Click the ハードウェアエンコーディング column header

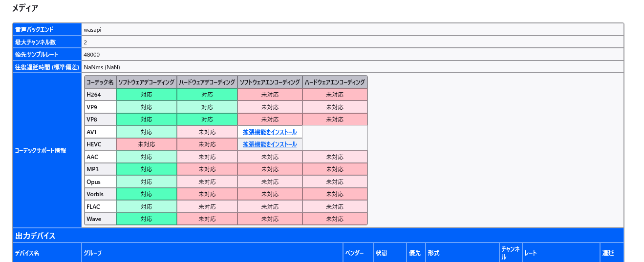tap(335, 82)
